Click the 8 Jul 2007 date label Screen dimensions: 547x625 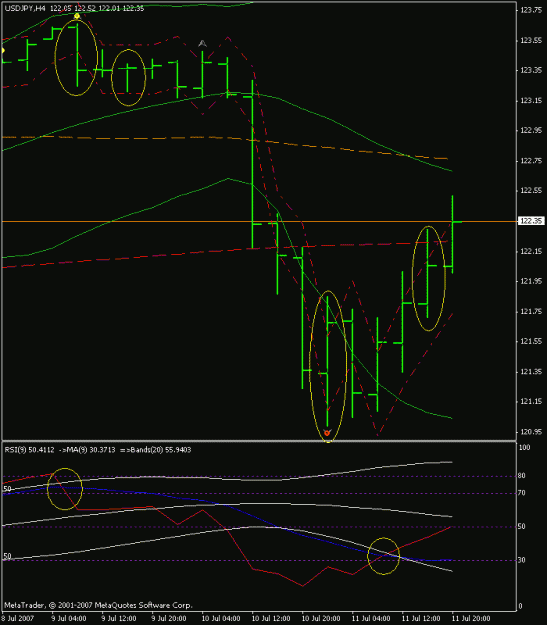tap(18, 618)
